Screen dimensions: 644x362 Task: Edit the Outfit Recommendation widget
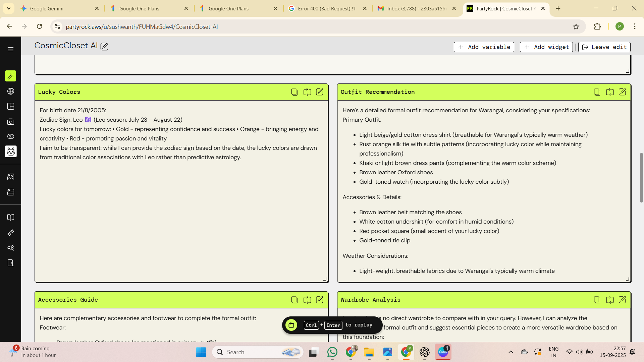622,92
